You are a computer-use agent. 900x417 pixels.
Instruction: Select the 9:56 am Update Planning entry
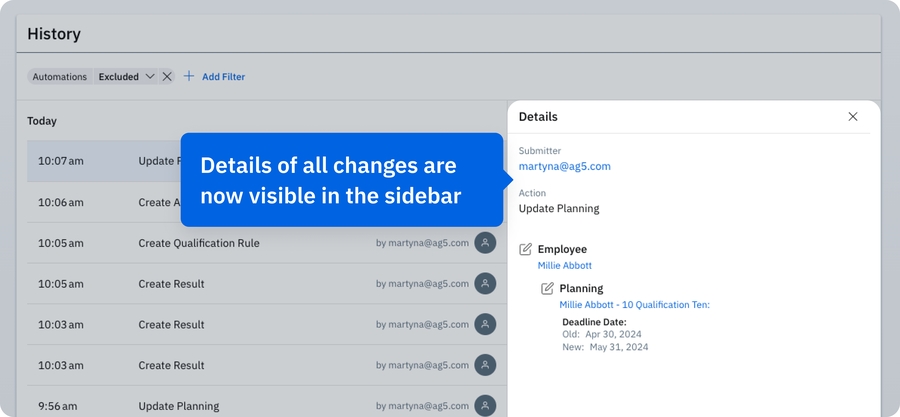178,406
